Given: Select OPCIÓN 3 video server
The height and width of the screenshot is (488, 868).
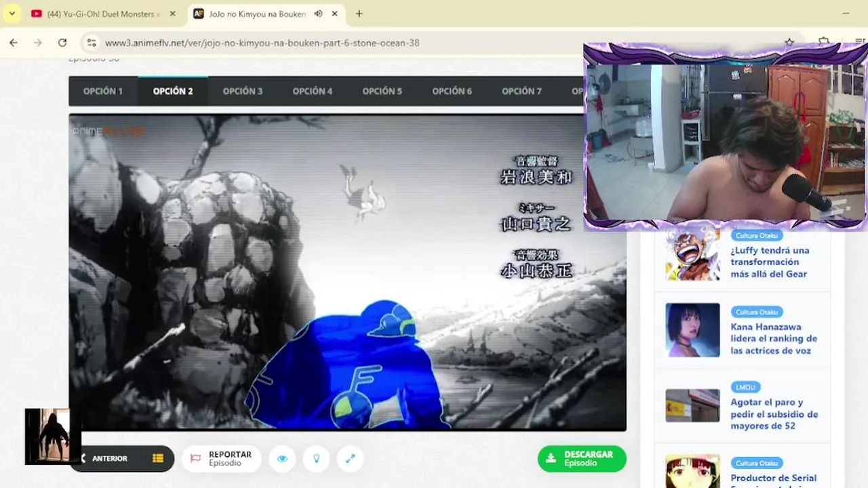Looking at the screenshot, I should pos(243,91).
